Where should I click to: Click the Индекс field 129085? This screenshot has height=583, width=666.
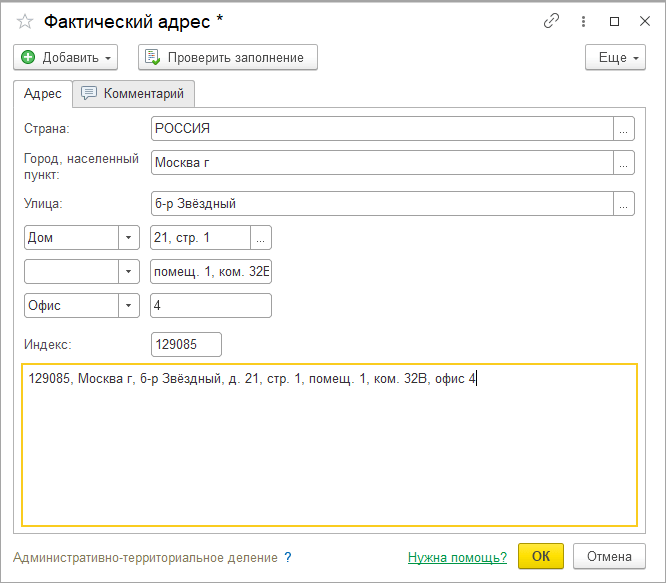click(x=186, y=344)
